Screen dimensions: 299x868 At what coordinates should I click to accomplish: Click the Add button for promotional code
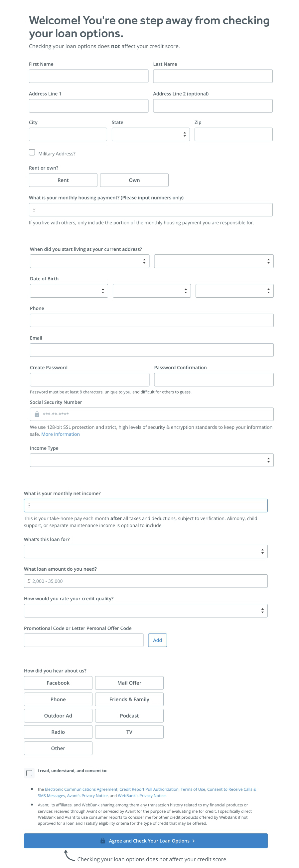click(x=157, y=640)
